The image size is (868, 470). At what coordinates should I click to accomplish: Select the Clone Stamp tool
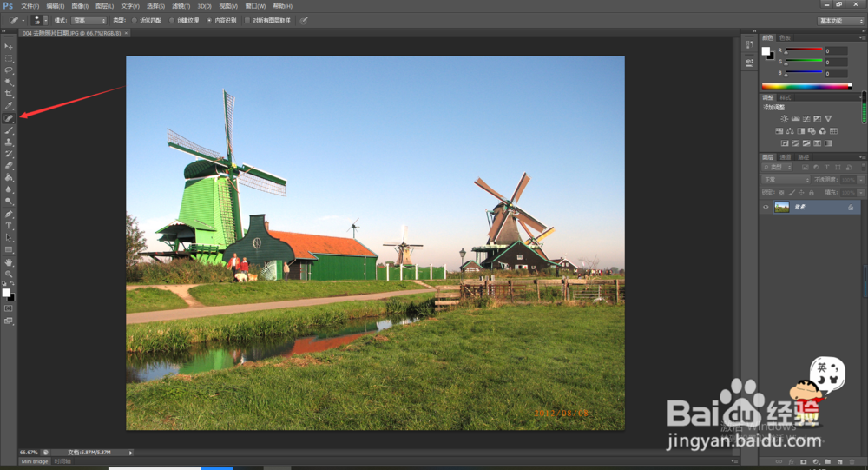pyautogui.click(x=9, y=142)
